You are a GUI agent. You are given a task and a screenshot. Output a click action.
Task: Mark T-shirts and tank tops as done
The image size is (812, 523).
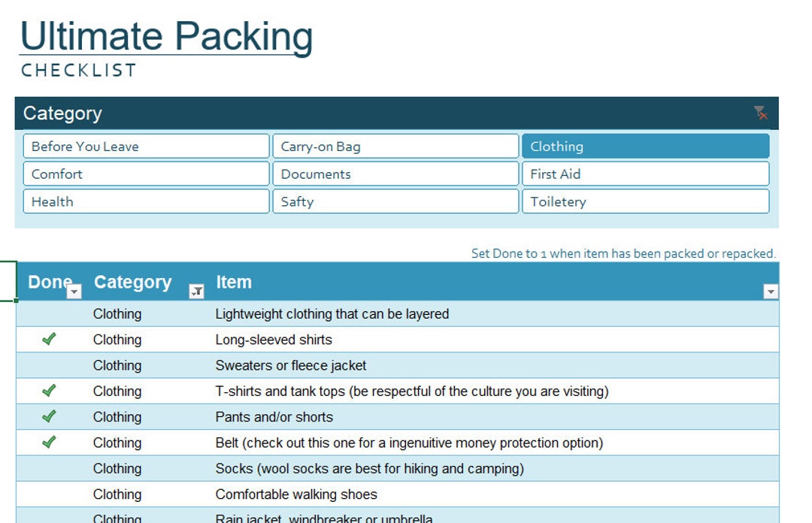tap(50, 391)
